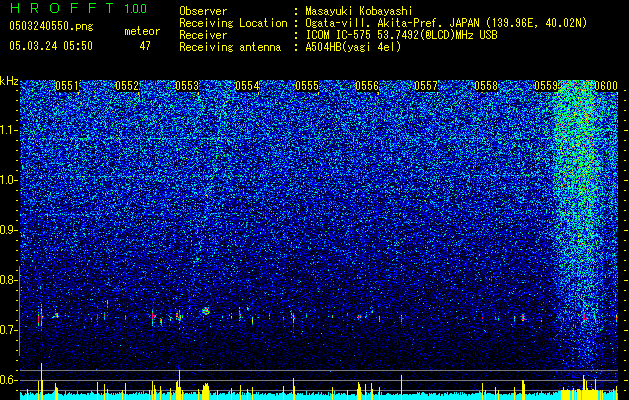This screenshot has width=629, height=400.
Task: Click the 'Receiver' field label
Action: click(x=203, y=35)
